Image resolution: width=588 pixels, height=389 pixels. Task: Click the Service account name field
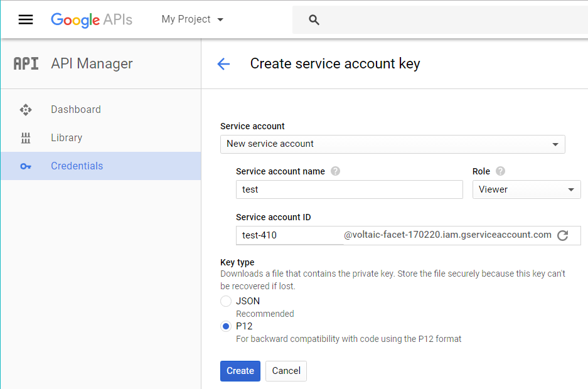click(349, 189)
